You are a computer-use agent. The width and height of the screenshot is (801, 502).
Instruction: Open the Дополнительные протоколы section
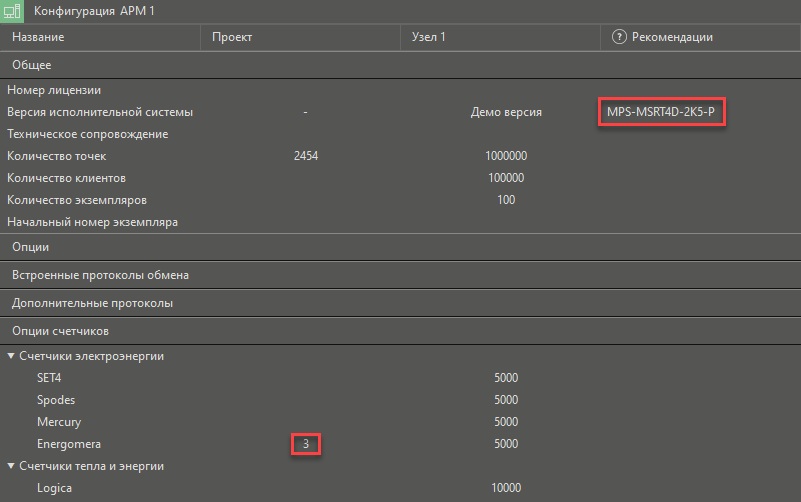[92, 303]
